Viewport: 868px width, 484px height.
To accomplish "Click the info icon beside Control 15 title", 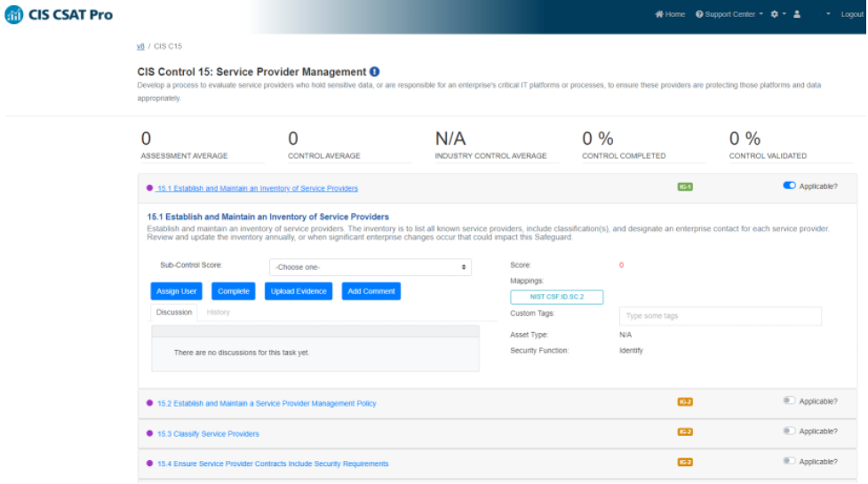I will coord(374,72).
